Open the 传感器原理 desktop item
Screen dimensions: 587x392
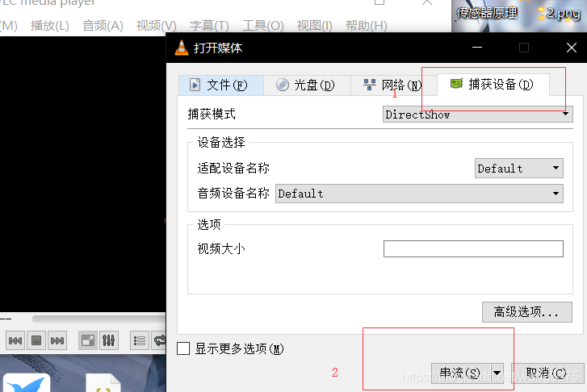click(486, 13)
